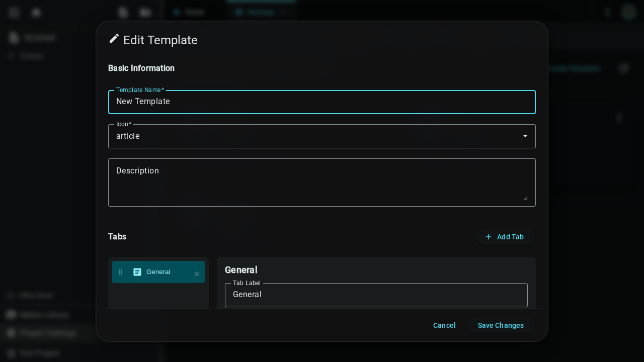Screen dimensions: 644x362
Task: Click the Exit Project icon in the sidebar
Action: (11, 353)
